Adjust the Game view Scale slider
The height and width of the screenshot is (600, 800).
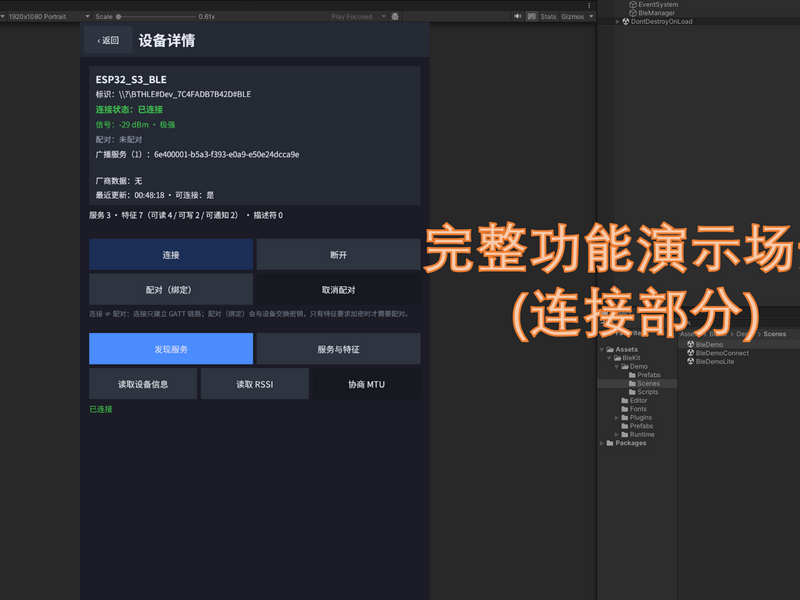pyautogui.click(x=156, y=16)
